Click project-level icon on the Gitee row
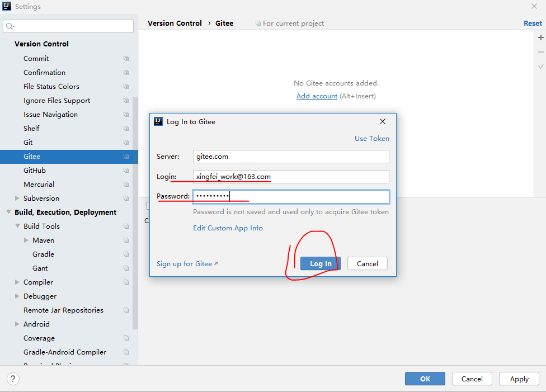Screen dimensions: 546x392 click(x=126, y=157)
